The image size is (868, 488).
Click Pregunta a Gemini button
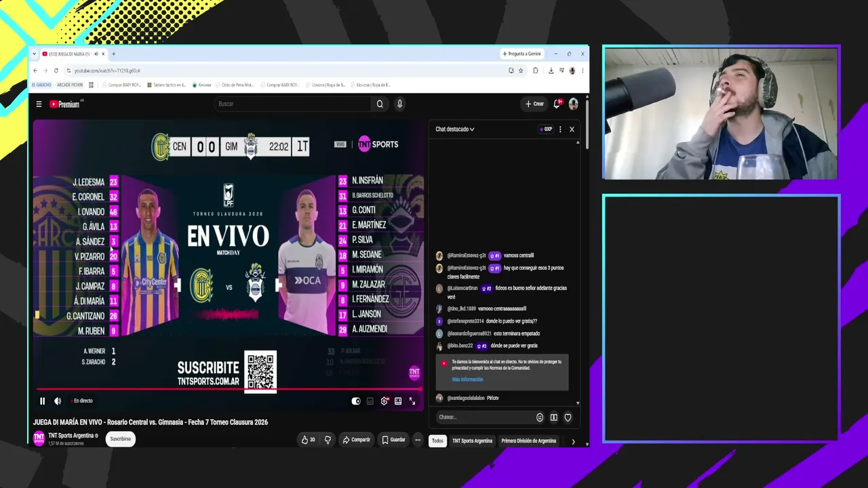point(522,54)
